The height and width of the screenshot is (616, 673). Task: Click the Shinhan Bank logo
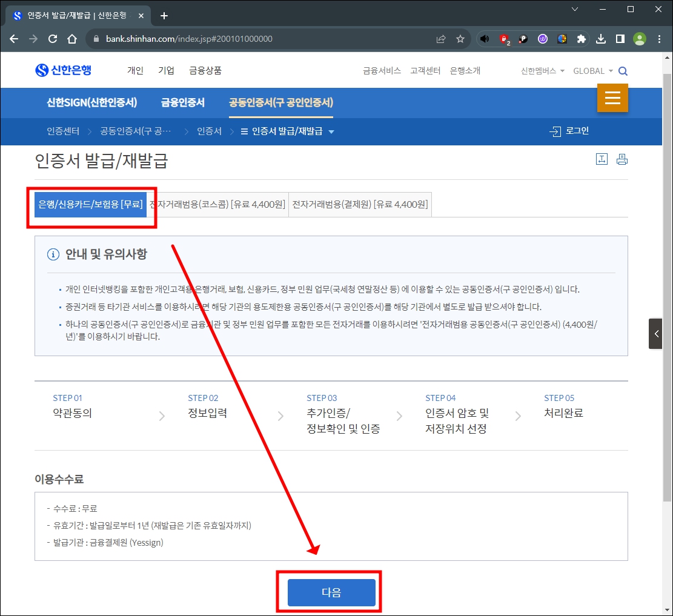click(63, 70)
